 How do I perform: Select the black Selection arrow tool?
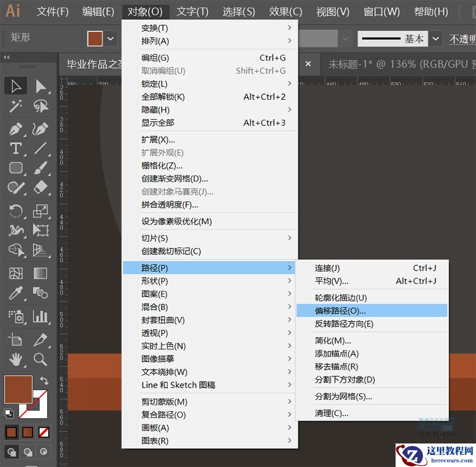tap(15, 86)
